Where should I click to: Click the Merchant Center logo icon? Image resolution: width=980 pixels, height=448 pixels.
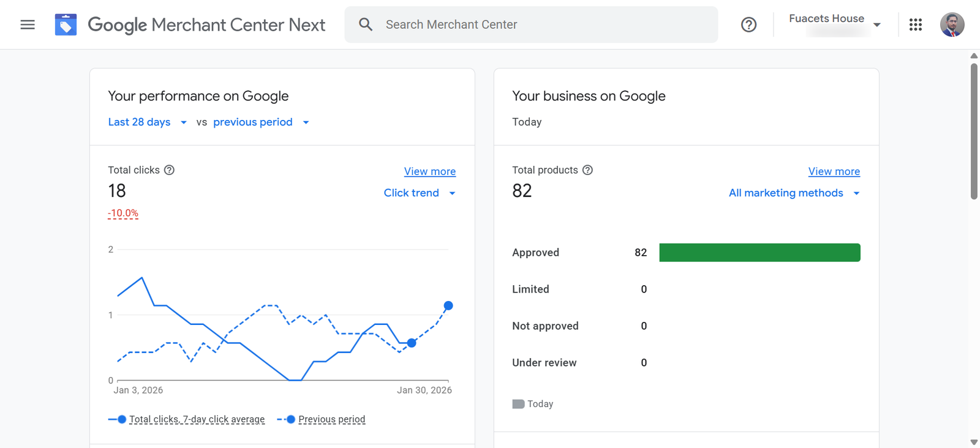[66, 24]
